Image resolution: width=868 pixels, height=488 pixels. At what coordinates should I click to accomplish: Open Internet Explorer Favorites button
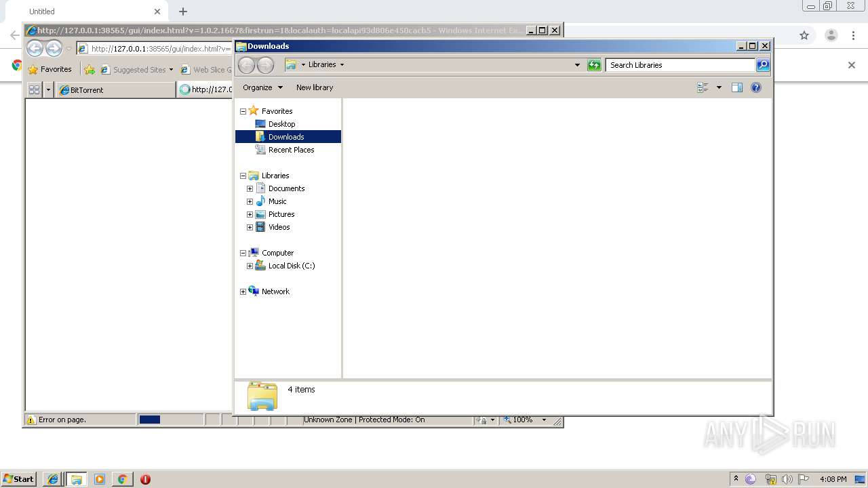coord(50,69)
